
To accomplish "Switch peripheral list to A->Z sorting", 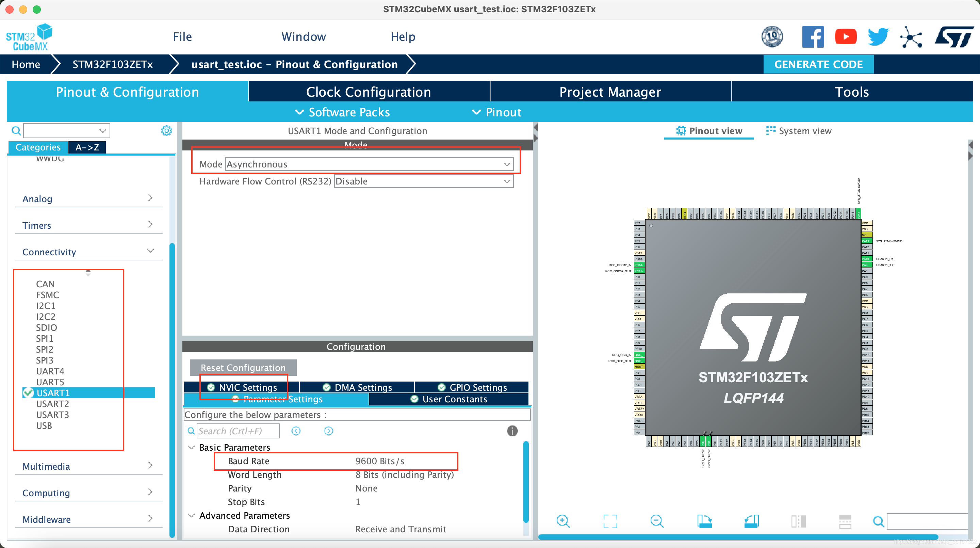I will [87, 147].
